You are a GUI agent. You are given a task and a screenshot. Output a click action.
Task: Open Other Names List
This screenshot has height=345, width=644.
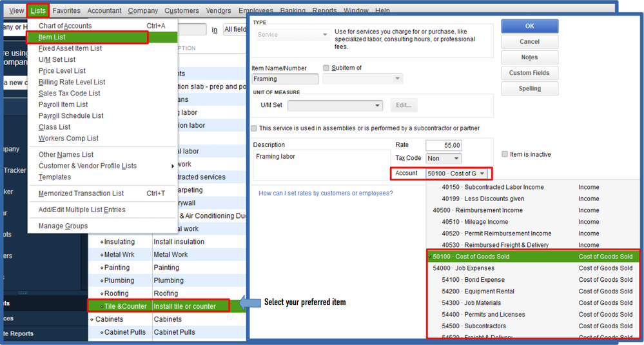pos(102,154)
